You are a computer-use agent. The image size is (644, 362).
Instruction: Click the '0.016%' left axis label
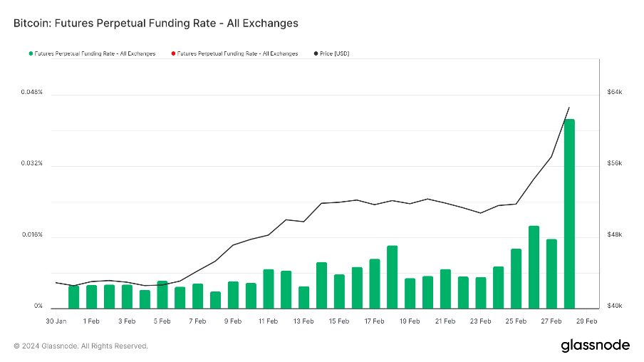click(32, 234)
